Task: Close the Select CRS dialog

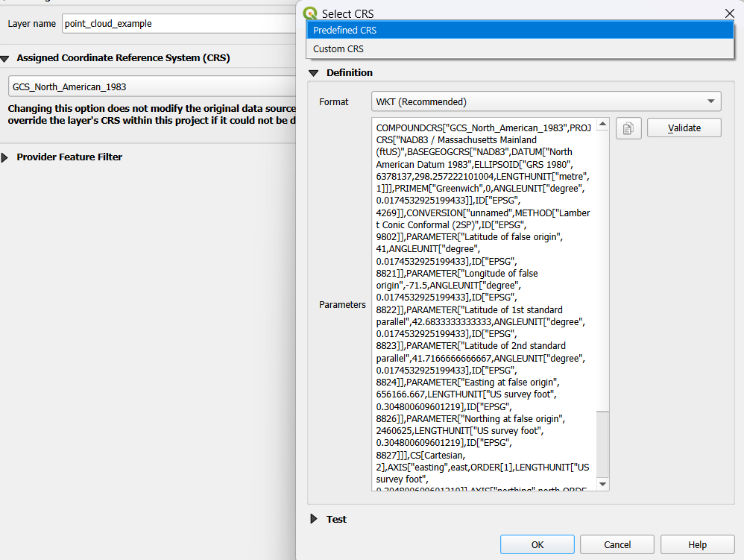Action: [730, 13]
